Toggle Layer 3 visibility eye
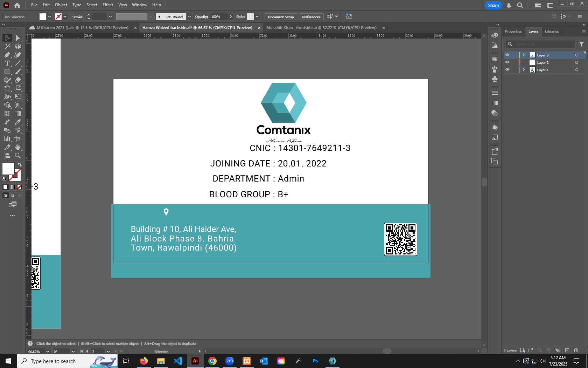Image resolution: width=588 pixels, height=368 pixels. pyautogui.click(x=507, y=55)
